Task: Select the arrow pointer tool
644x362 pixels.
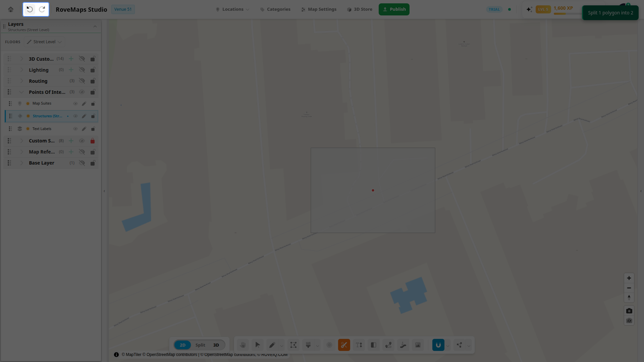Action: point(258,345)
